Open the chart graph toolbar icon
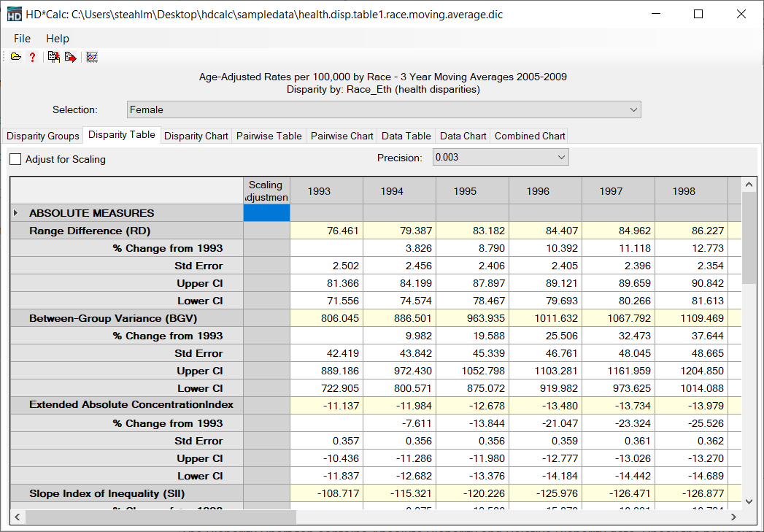The height and width of the screenshot is (532, 764). [92, 56]
